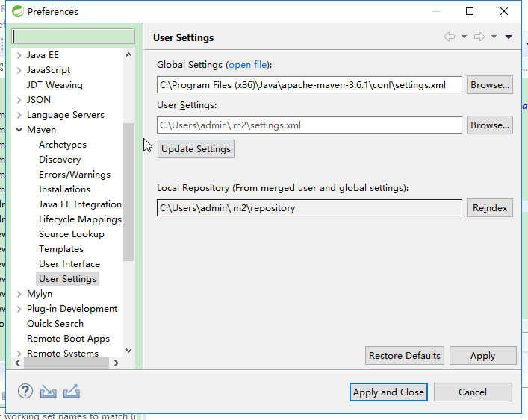The width and height of the screenshot is (528, 420).
Task: Go forward with the right arrow icon
Action: pyautogui.click(x=479, y=37)
